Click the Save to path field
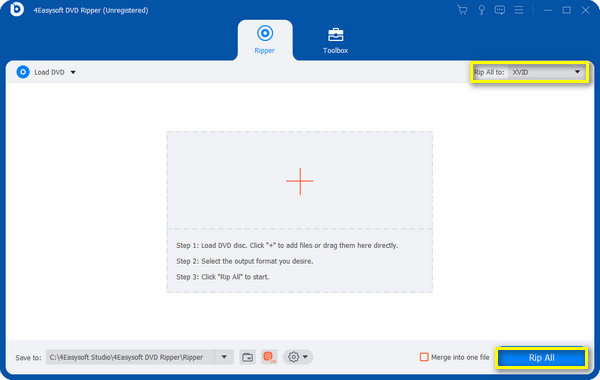 [130, 357]
